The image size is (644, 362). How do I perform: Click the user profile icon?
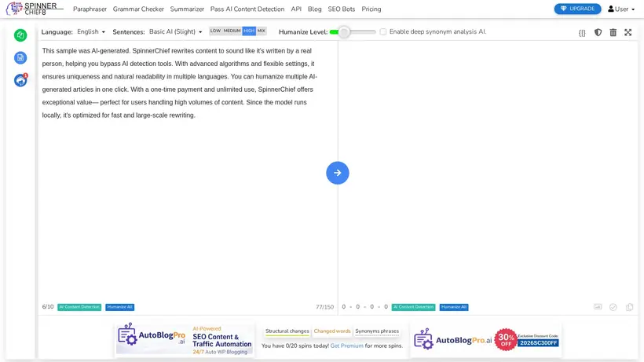[611, 9]
